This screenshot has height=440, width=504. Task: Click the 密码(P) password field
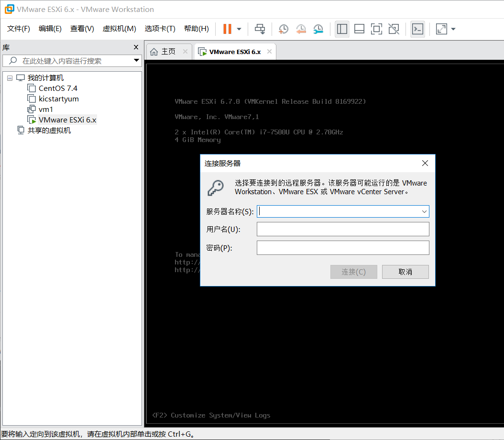pos(343,248)
